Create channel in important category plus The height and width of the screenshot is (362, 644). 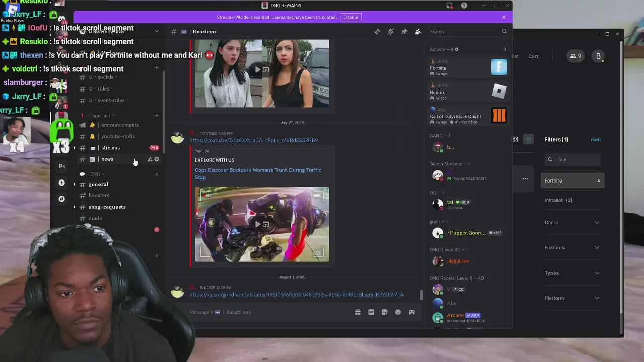(x=157, y=116)
